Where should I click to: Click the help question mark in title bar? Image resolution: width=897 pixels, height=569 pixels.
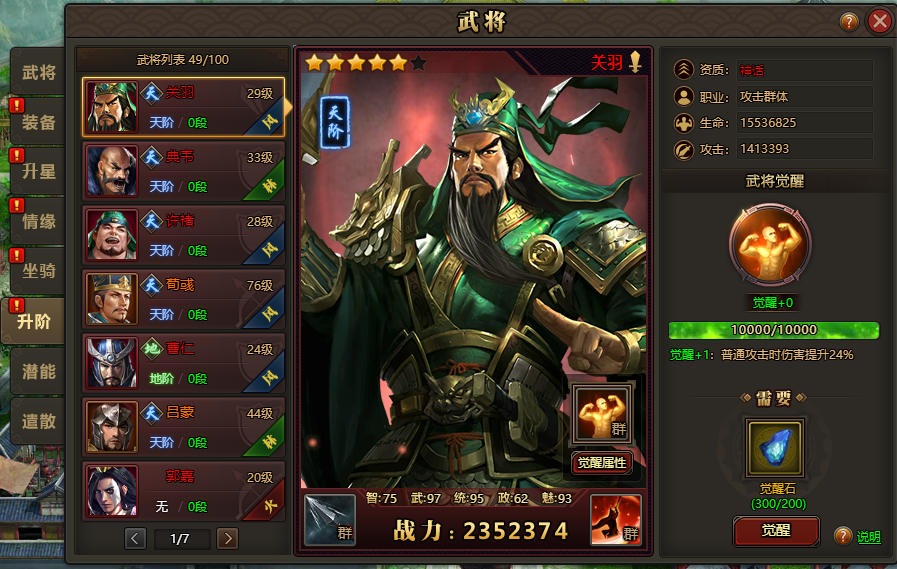click(x=849, y=22)
